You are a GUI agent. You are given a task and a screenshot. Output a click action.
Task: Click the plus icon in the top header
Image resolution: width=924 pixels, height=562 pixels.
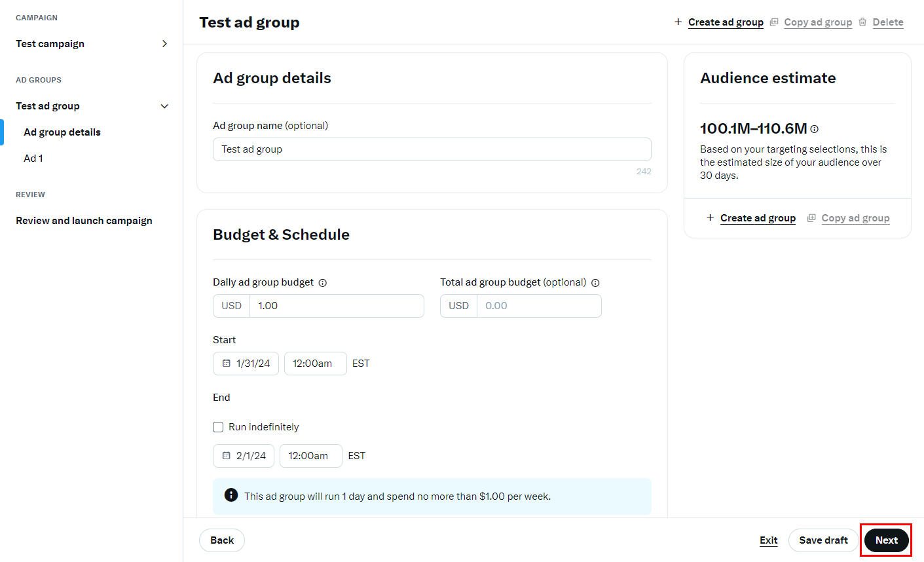coord(678,22)
